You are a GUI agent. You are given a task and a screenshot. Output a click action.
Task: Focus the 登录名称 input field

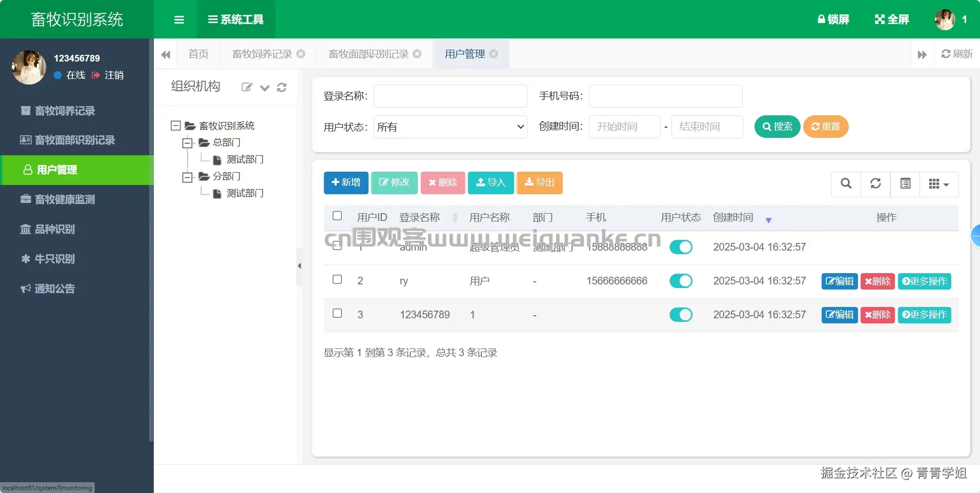[451, 96]
